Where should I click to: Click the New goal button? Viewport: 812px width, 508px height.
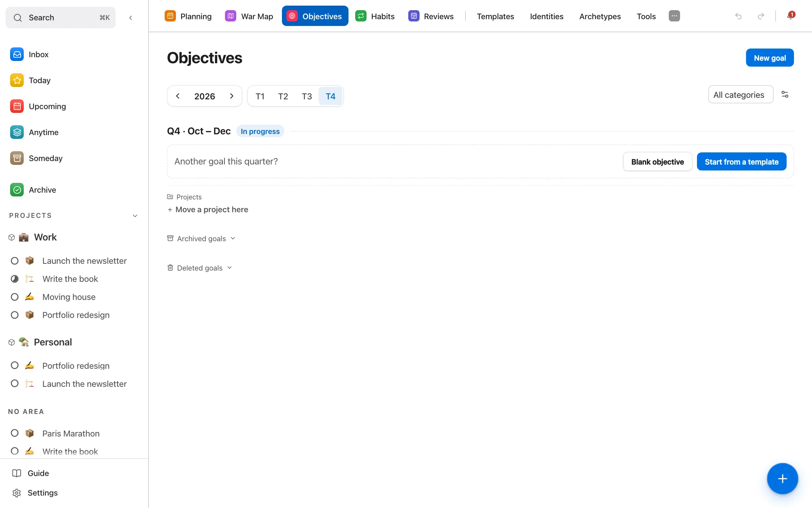(x=770, y=58)
